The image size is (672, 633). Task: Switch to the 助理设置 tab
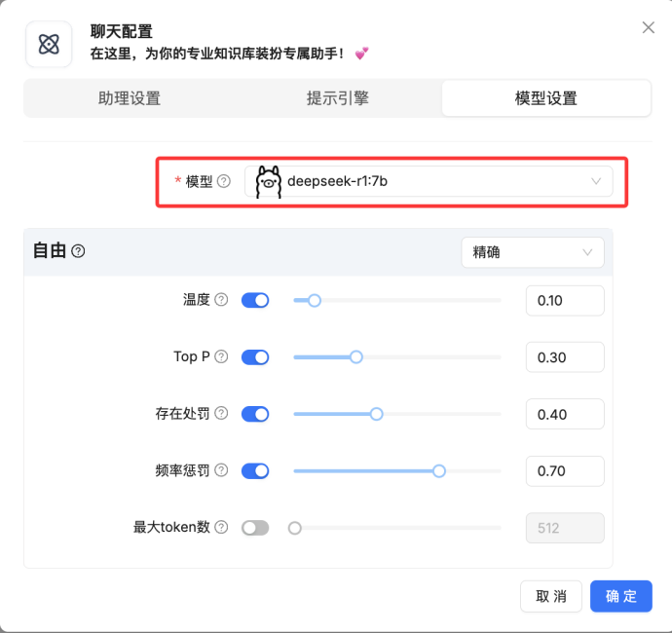130,98
